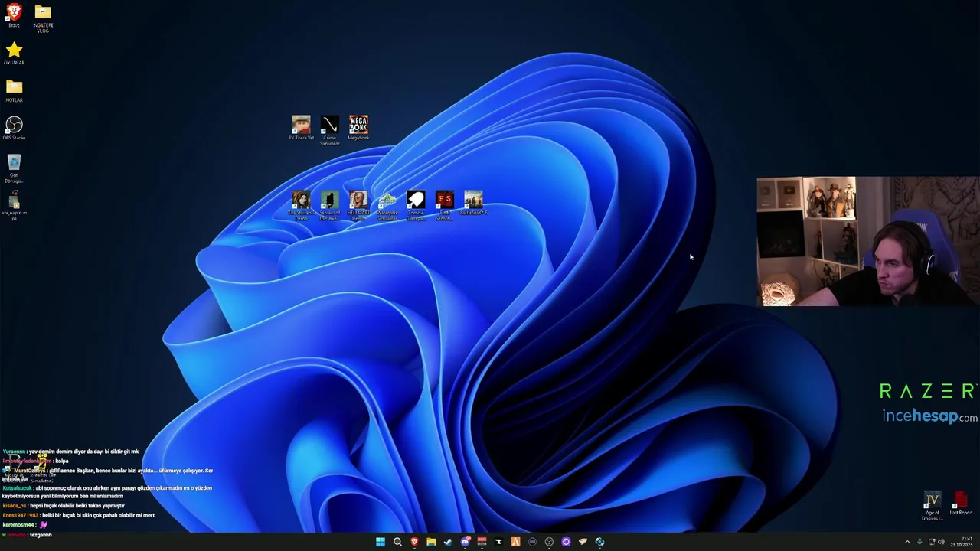The image size is (980, 551).
Task: Launch the Battlefield 6 shortcut
Action: [473, 201]
